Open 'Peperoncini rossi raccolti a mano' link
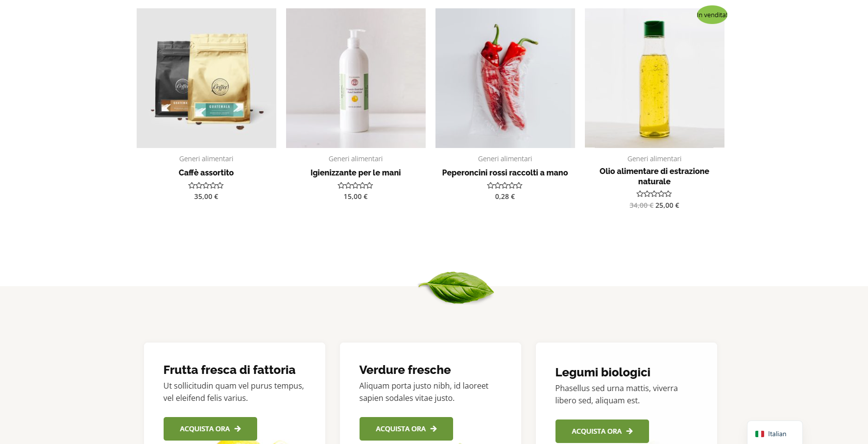 point(505,173)
